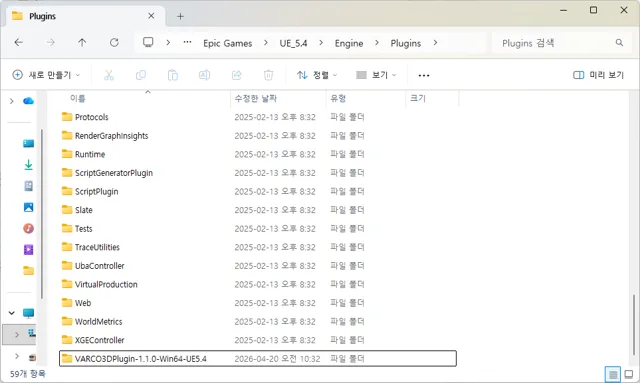640x383 pixels.
Task: Click the Cut scissors icon
Action: 109,75
